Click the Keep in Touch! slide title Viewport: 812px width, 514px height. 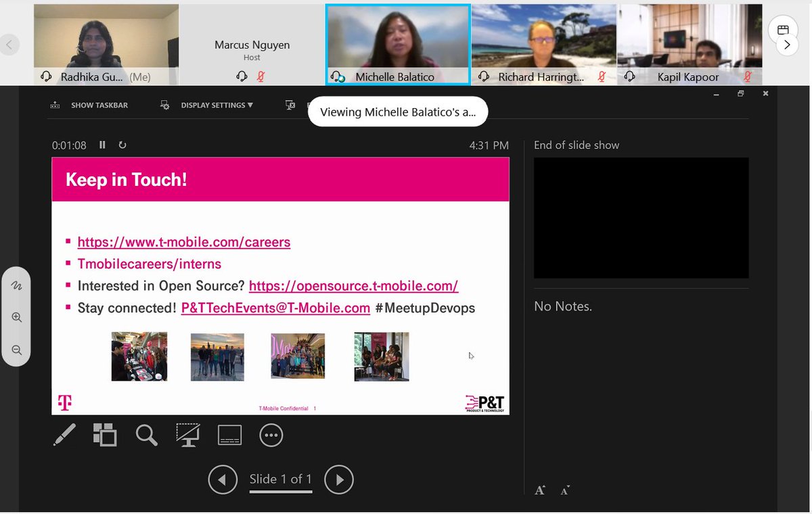(126, 179)
